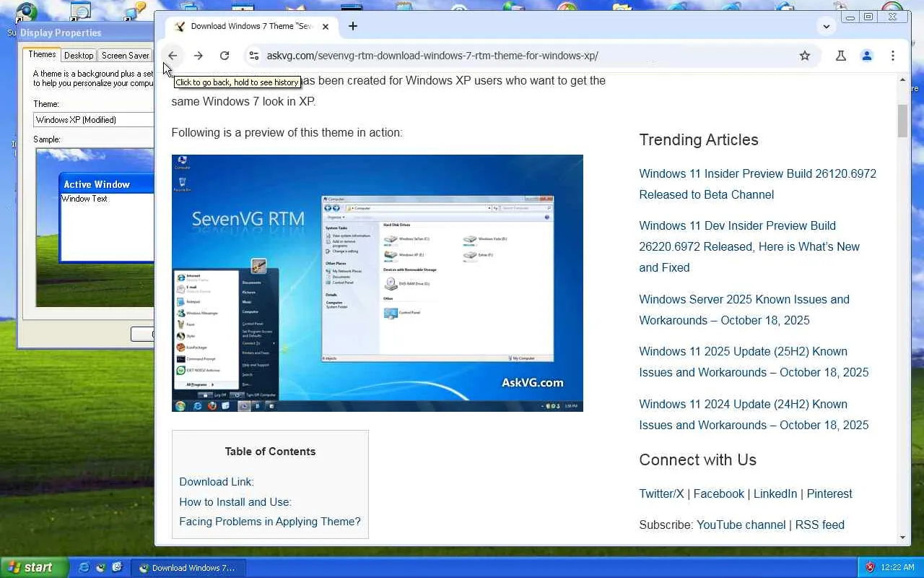Click "Following is a preview" paragraph text
The width and height of the screenshot is (924, 578).
click(x=287, y=133)
